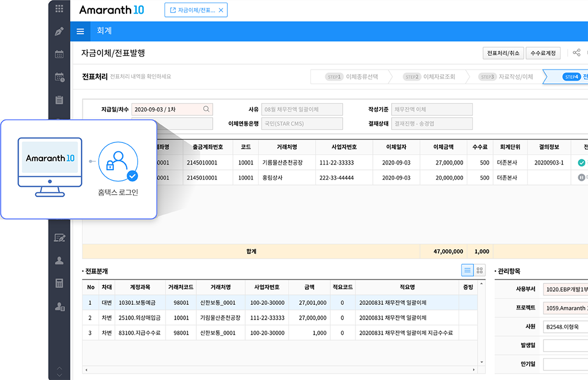588x380 pixels.
Task: Close the 자금이체/전표 tab
Action: 221,10
